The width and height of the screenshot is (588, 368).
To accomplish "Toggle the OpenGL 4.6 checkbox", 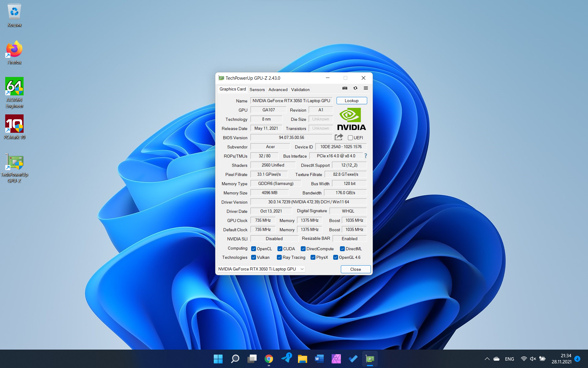I will 336,257.
